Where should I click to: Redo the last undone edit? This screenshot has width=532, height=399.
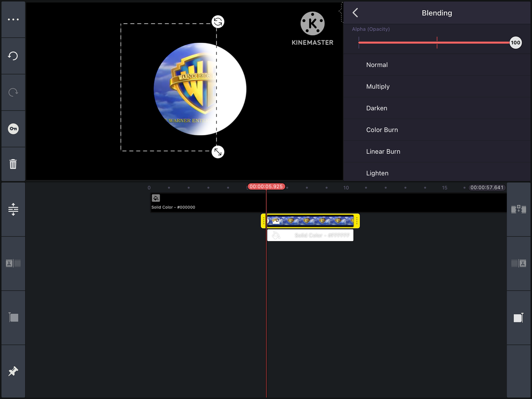click(13, 92)
